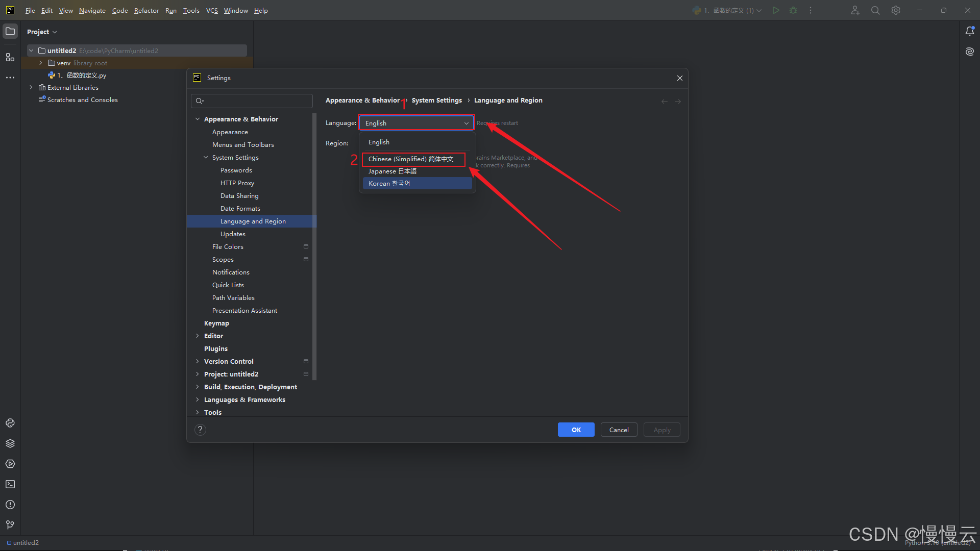Click the Run button in toolbar
980x551 pixels.
point(775,10)
